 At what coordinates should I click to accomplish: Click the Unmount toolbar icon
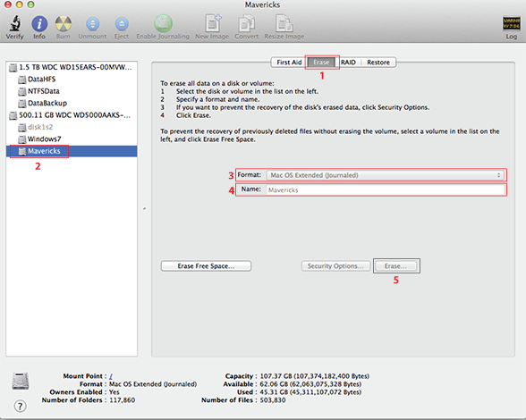click(93, 24)
